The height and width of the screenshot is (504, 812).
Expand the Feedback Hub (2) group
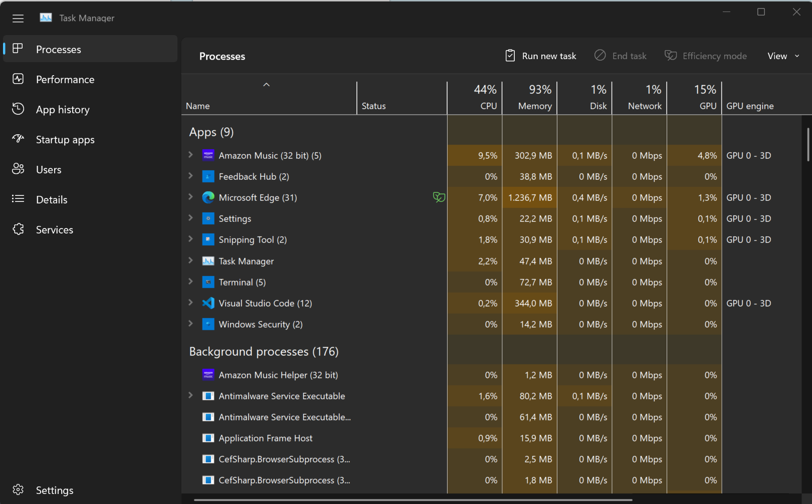190,176
